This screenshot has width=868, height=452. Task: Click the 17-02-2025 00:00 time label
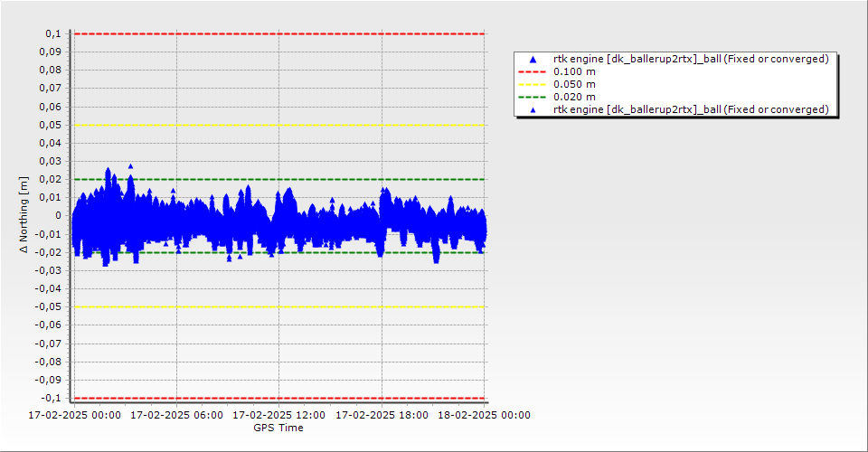75,415
